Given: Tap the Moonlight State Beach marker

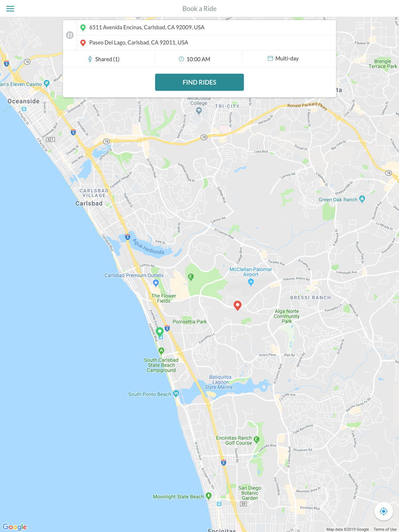Looking at the screenshot, I should click(x=208, y=496).
